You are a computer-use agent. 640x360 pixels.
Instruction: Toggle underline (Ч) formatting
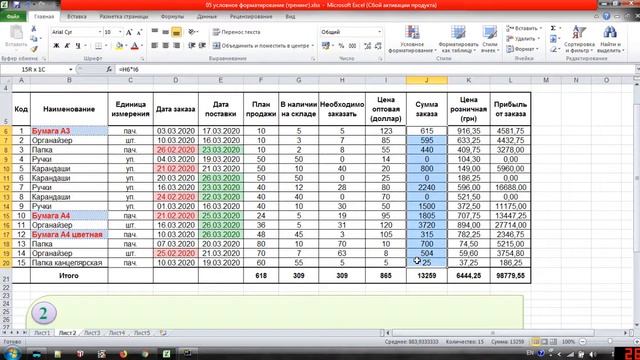78,46
